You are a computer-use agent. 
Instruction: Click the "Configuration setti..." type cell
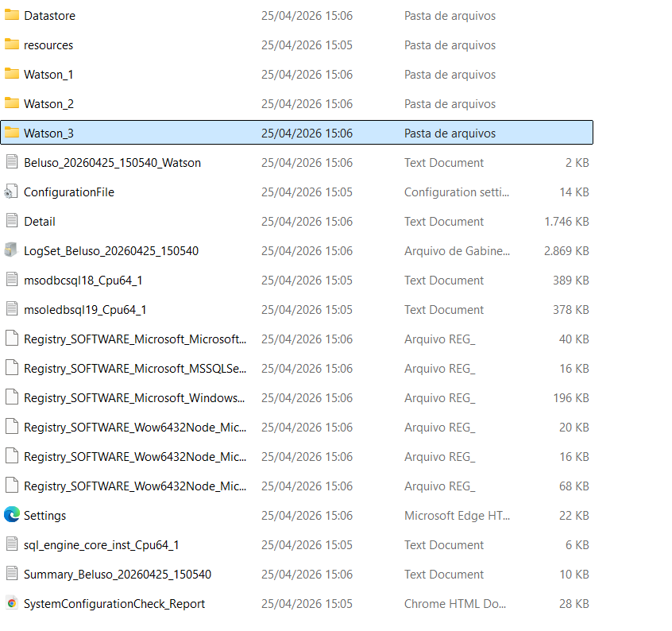(x=457, y=192)
